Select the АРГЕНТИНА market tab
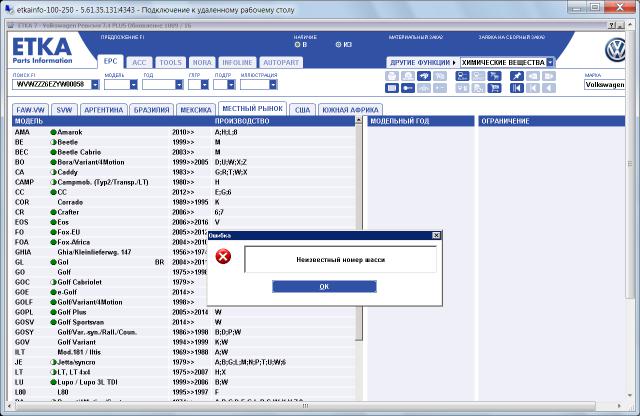Viewport: 640px width, 416px height. click(x=104, y=110)
